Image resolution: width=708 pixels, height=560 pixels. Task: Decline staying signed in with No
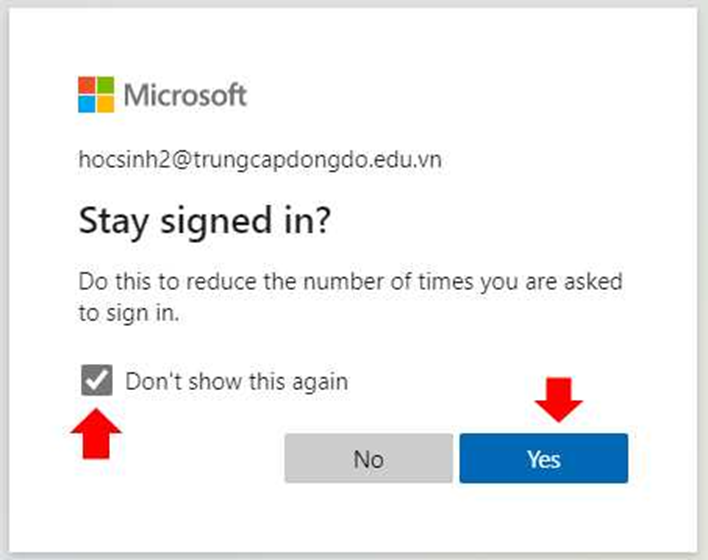(x=368, y=458)
